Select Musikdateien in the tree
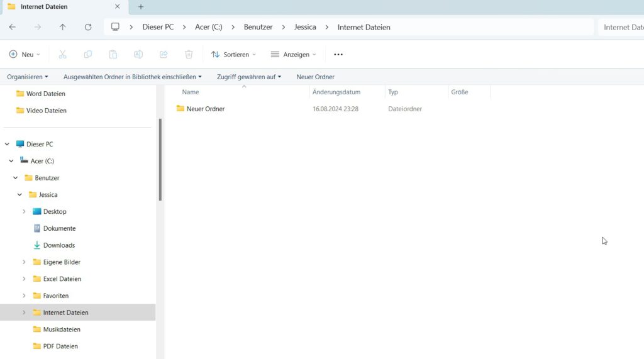 [x=62, y=329]
